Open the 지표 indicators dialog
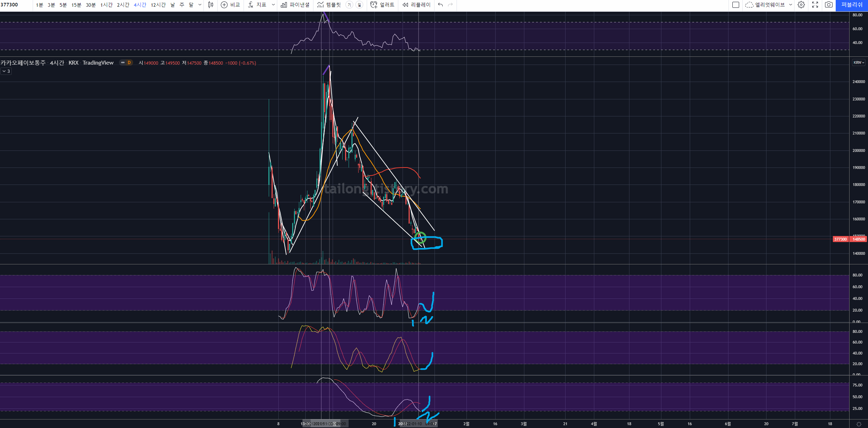This screenshot has width=868, height=428. coord(257,5)
